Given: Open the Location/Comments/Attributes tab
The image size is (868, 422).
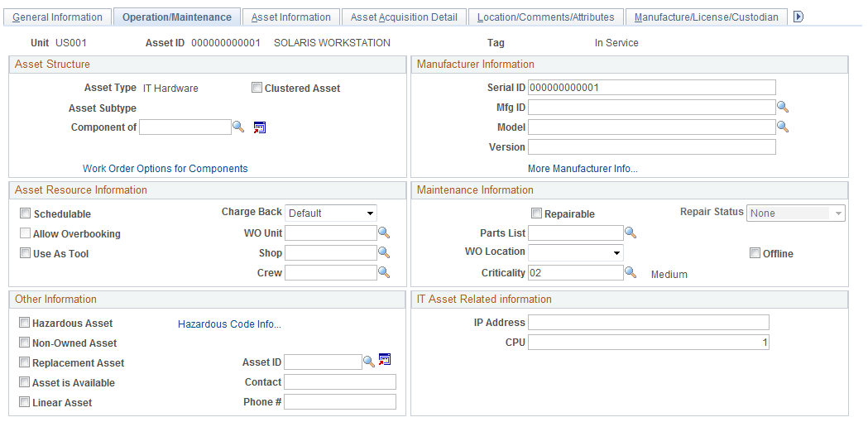Looking at the screenshot, I should [546, 17].
